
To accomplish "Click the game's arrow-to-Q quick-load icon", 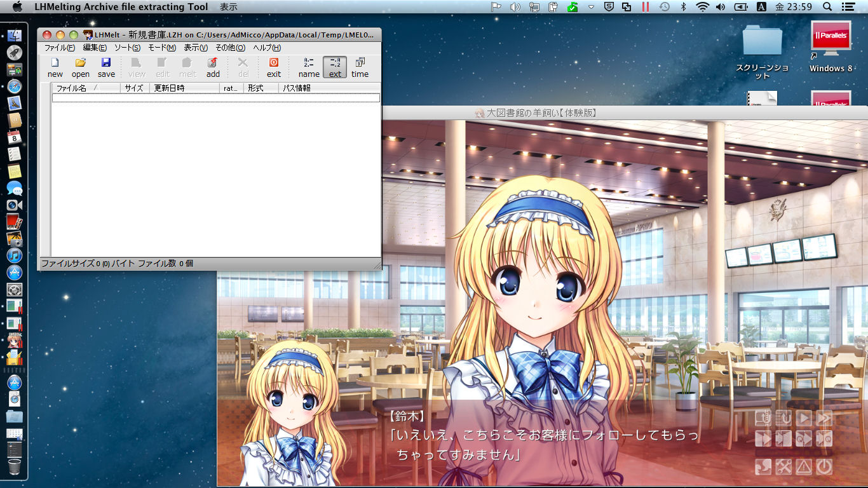I will click(x=824, y=438).
